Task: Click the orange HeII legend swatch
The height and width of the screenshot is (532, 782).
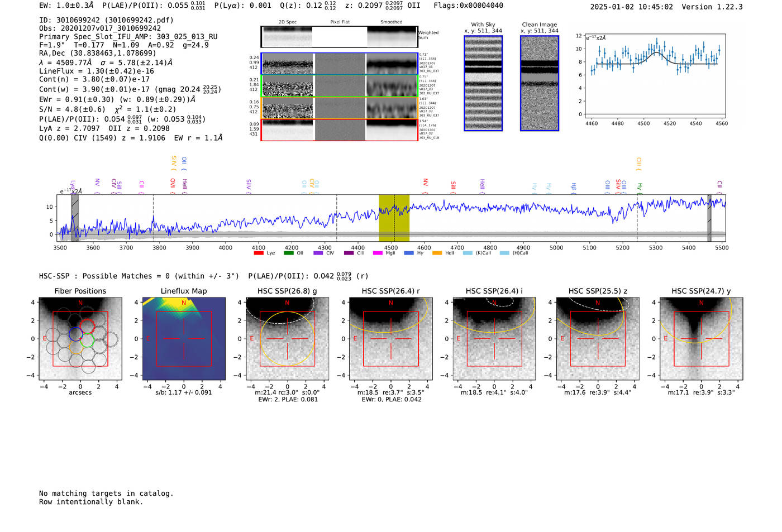Action: coord(437,253)
